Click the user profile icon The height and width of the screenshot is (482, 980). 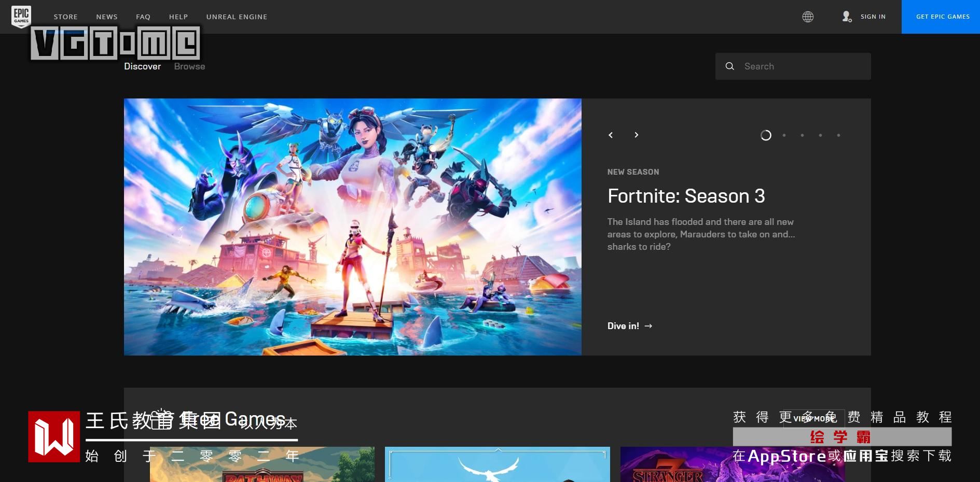(847, 17)
